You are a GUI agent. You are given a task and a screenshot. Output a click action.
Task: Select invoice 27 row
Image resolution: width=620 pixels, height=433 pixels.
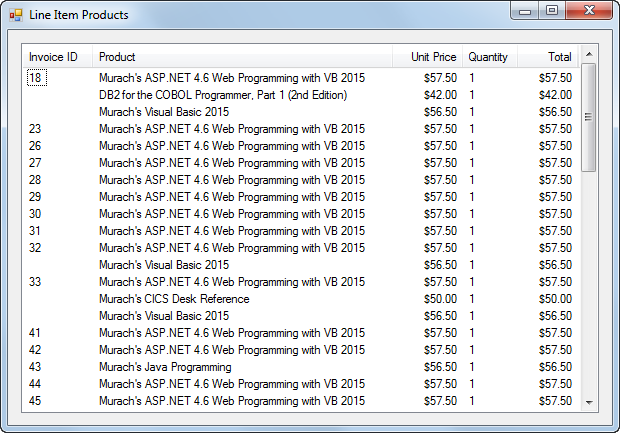click(x=301, y=163)
